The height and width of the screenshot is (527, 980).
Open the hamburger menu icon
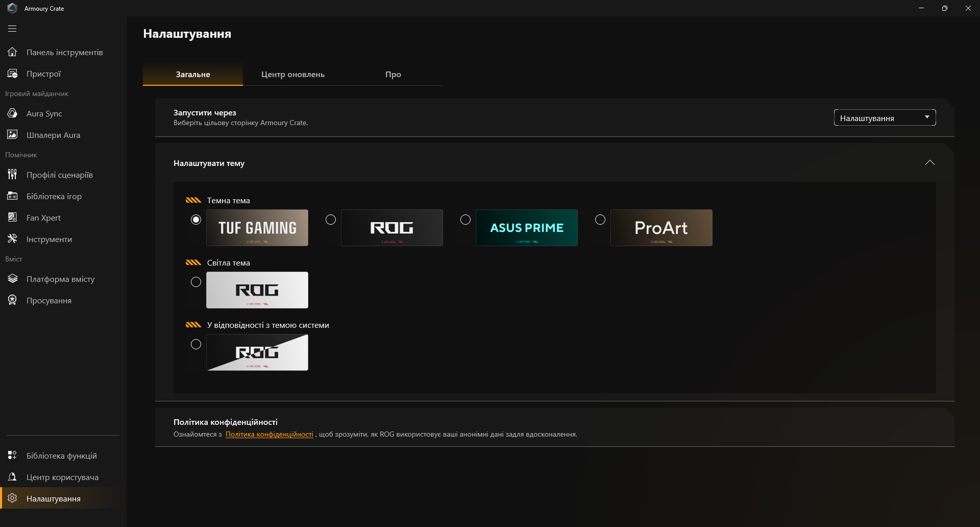tap(12, 29)
